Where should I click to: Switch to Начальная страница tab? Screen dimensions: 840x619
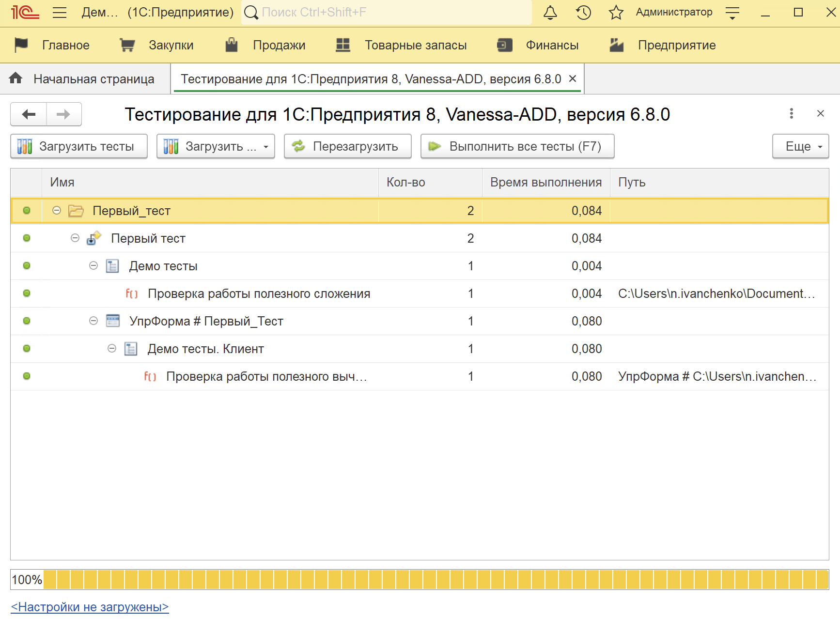point(85,79)
